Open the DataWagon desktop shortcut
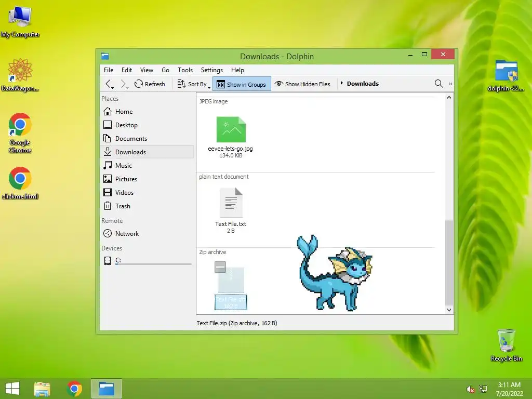This screenshot has width=532, height=399. 20,75
